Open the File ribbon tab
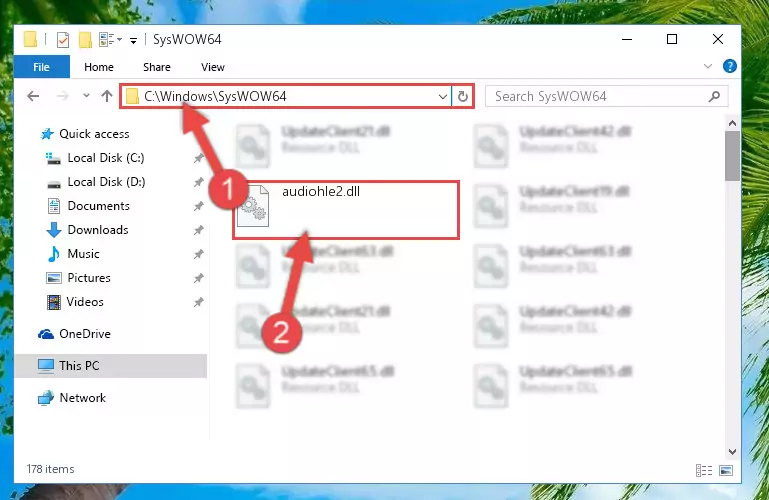The height and width of the screenshot is (500, 769). click(42, 67)
